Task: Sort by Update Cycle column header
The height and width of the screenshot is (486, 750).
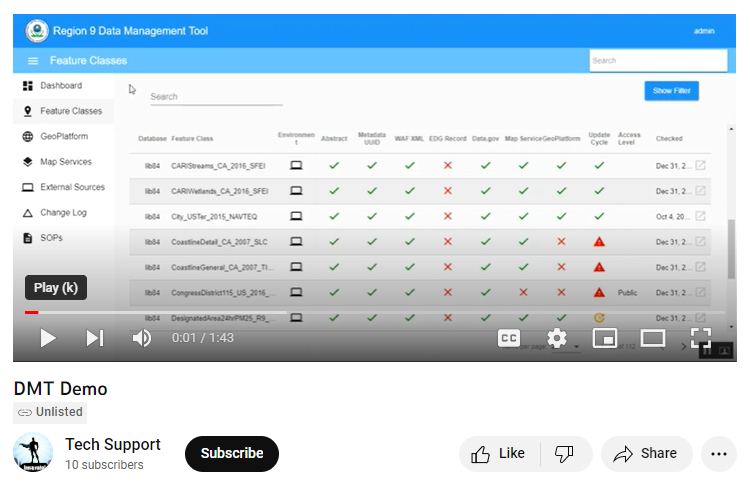Action: pyautogui.click(x=599, y=139)
